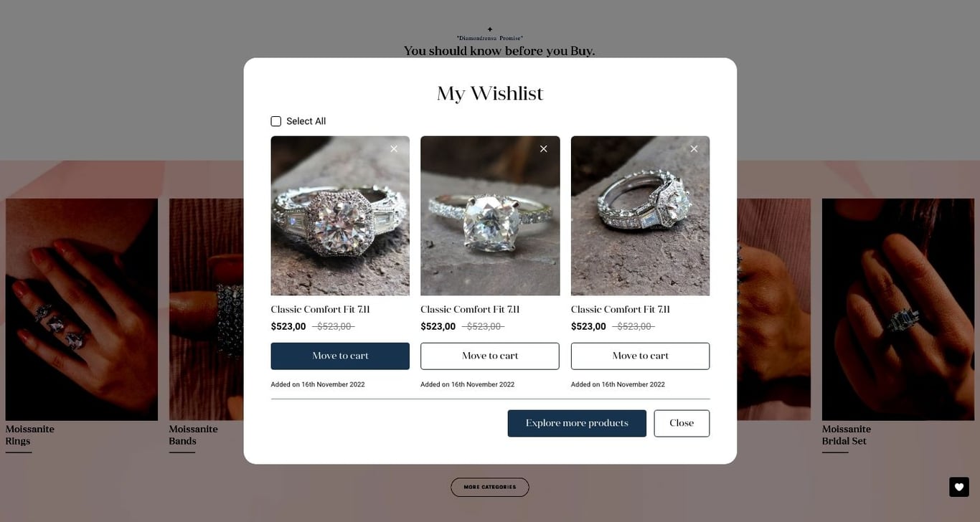Click the highlighted Move to cart button
Image resolution: width=980 pixels, height=522 pixels.
340,356
